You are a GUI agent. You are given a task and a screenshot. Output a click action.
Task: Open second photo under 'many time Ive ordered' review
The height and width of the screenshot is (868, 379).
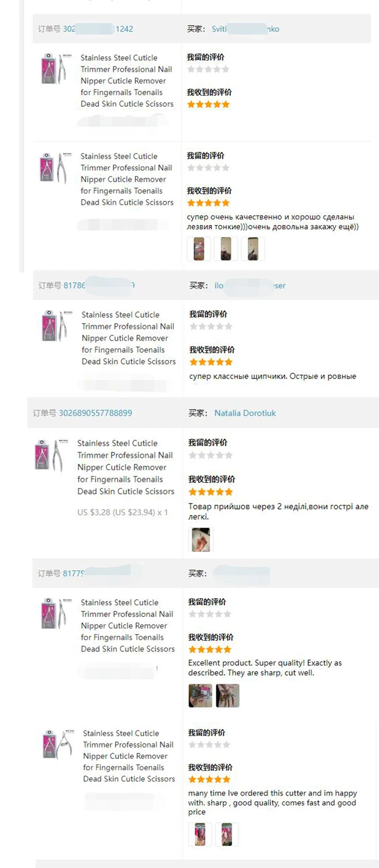227,834
